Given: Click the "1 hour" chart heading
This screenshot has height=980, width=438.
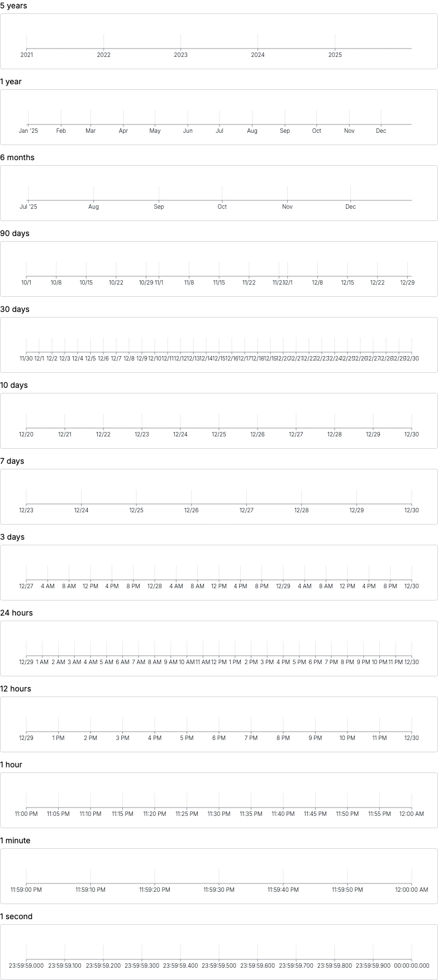Looking at the screenshot, I should (x=11, y=765).
